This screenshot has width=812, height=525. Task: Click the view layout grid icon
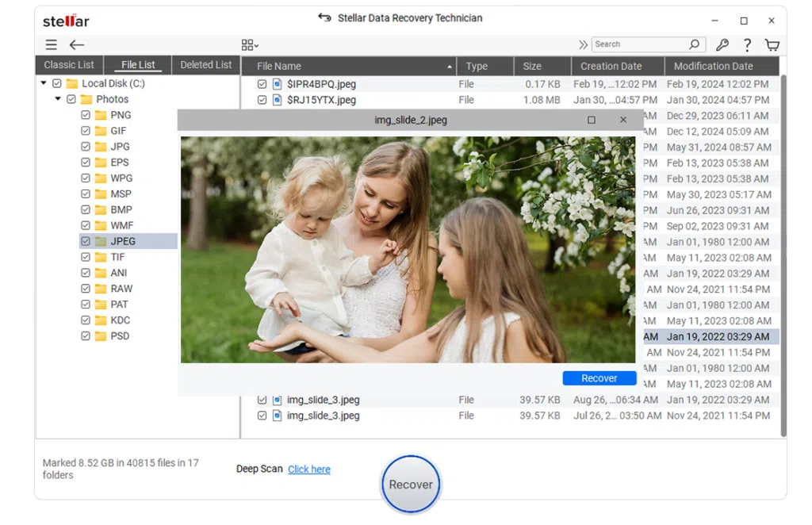tap(247, 44)
